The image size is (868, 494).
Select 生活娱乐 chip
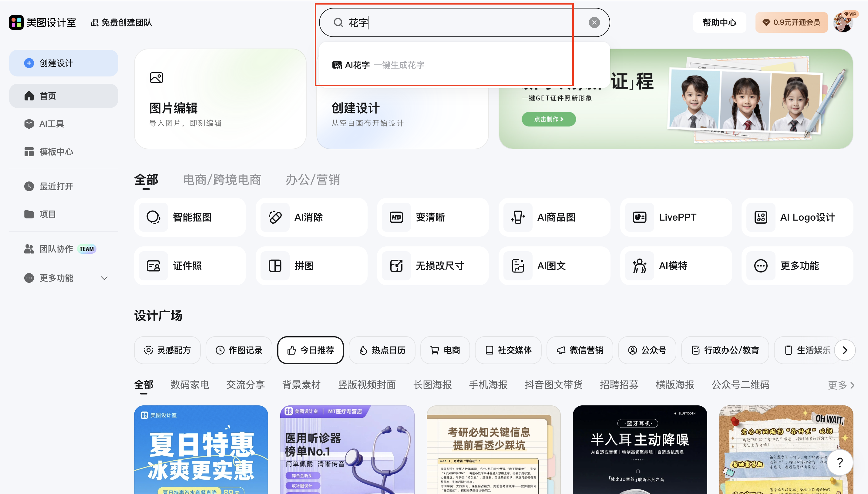[x=808, y=350]
